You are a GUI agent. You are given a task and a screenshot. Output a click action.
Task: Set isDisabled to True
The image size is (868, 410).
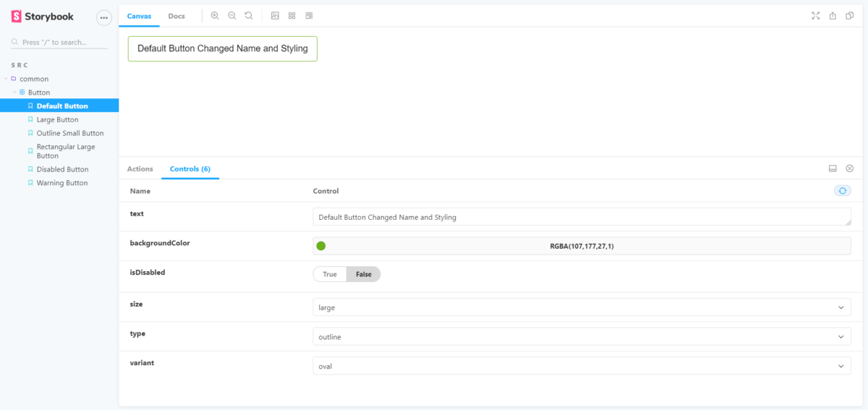coord(330,275)
